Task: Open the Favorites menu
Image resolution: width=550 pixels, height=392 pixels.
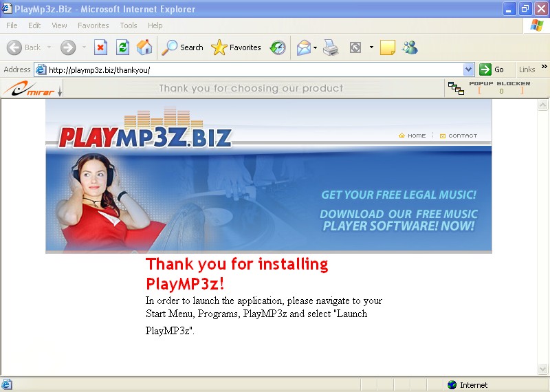Action: tap(93, 25)
